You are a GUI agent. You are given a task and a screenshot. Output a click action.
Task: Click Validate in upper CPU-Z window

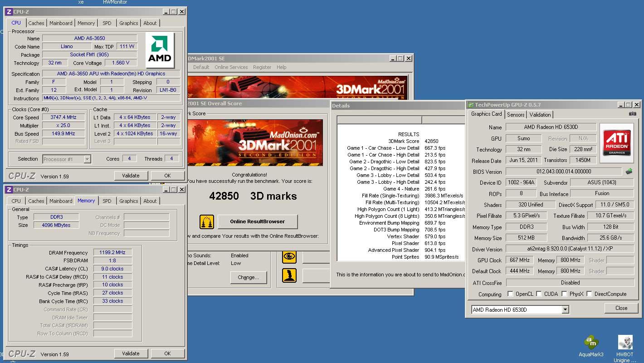(131, 176)
